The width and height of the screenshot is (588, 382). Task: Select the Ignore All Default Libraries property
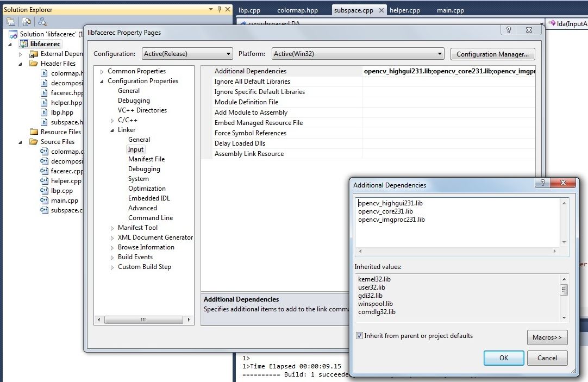click(252, 82)
